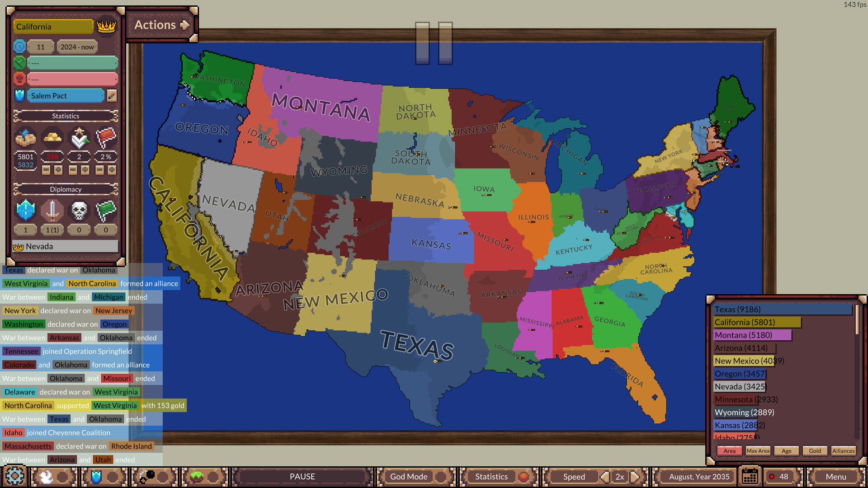
Task: Click the skull diplomacy icon
Action: point(78,209)
